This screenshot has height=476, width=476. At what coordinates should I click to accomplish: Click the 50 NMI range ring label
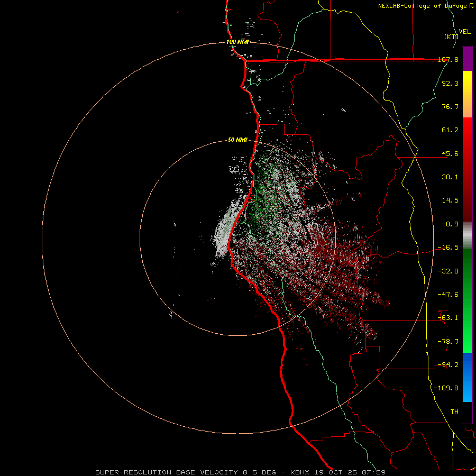tap(237, 140)
